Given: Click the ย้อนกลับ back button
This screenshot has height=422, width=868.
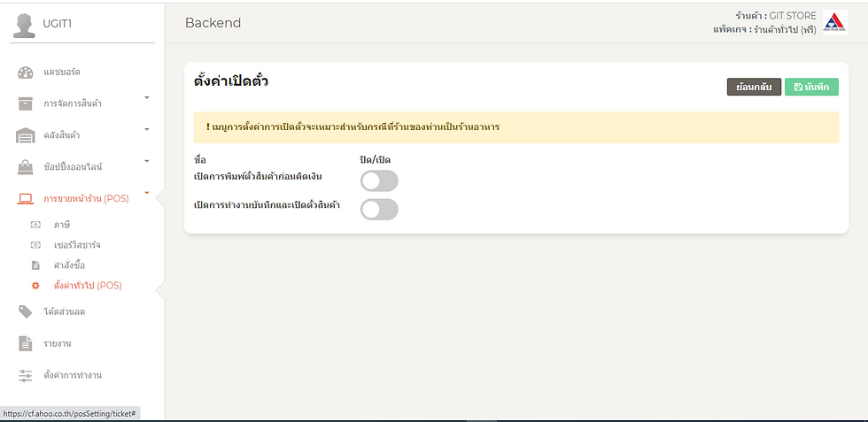Looking at the screenshot, I should pyautogui.click(x=754, y=87).
